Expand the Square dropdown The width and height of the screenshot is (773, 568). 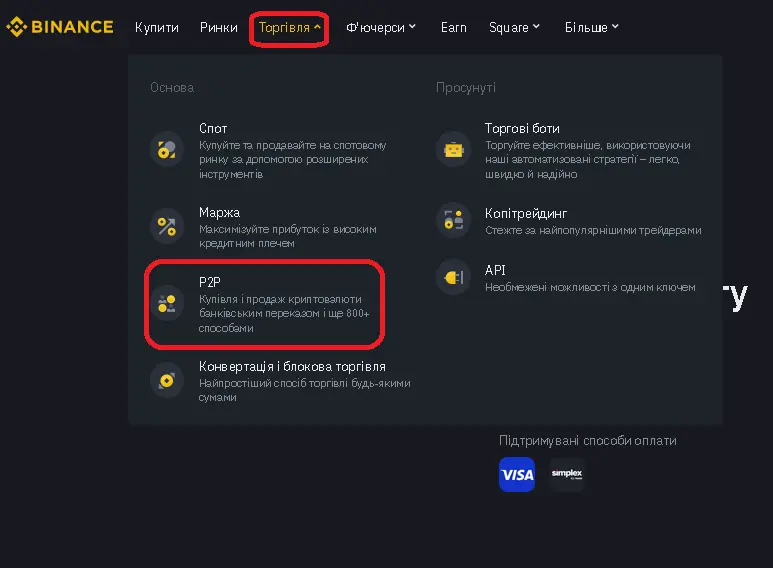[x=514, y=28]
